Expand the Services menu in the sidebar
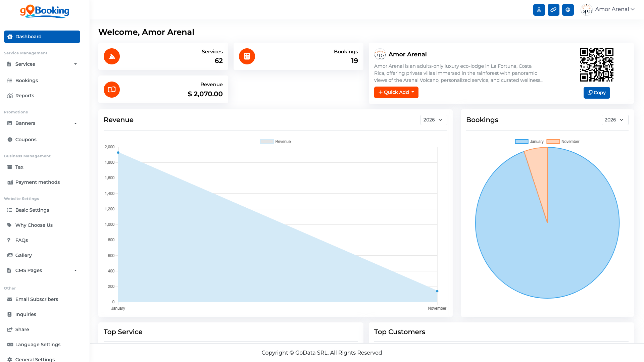 coord(75,64)
